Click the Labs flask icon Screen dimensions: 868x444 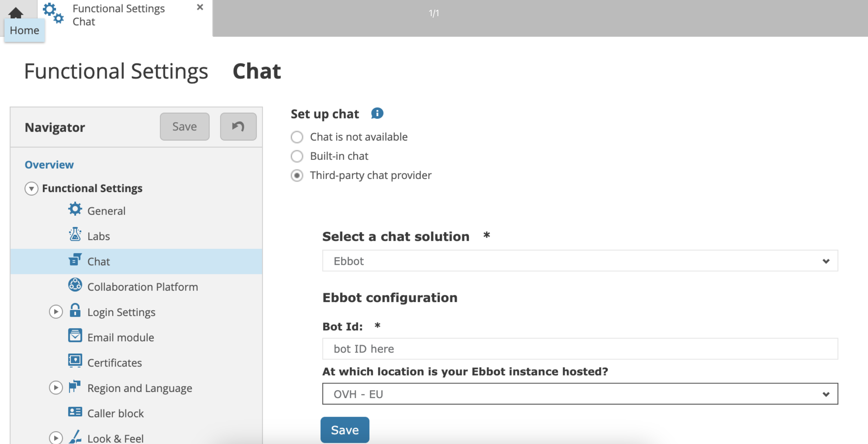click(75, 234)
